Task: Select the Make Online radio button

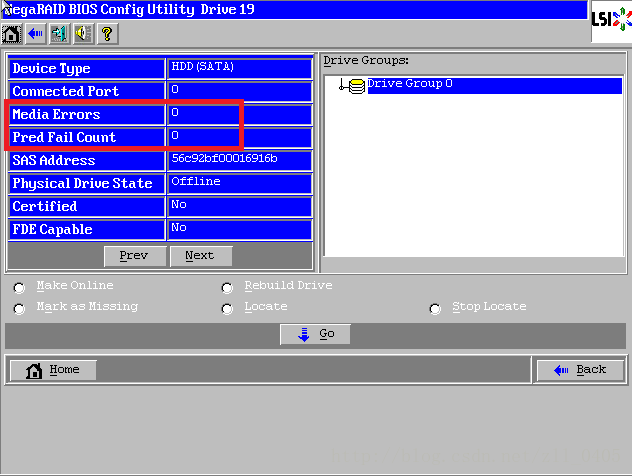Action: point(19,288)
